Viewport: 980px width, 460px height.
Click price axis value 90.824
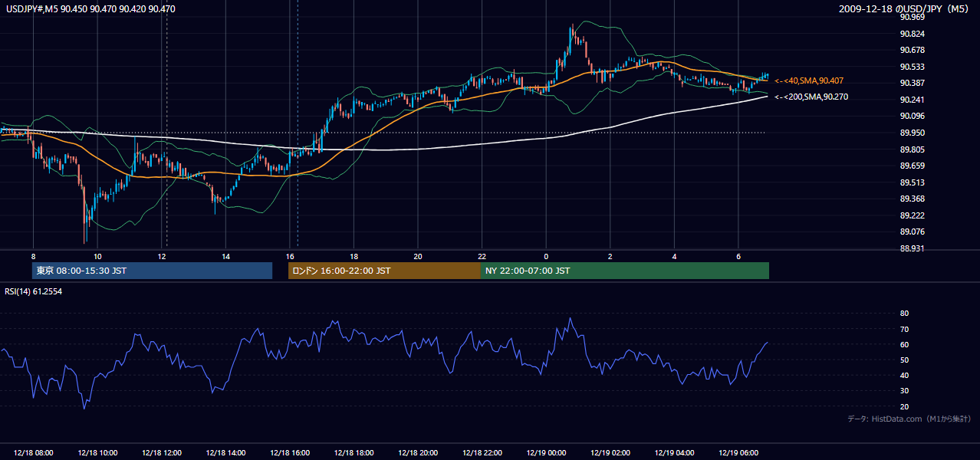[x=913, y=34]
